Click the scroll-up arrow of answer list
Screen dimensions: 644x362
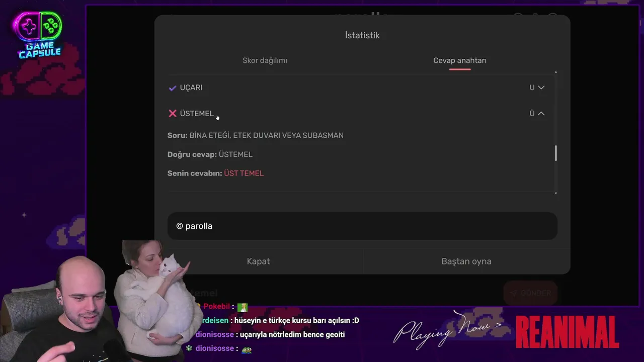pyautogui.click(x=556, y=73)
